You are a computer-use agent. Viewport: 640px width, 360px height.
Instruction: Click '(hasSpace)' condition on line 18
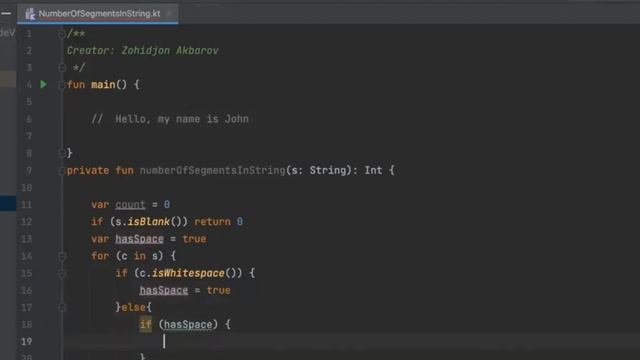tap(188, 324)
